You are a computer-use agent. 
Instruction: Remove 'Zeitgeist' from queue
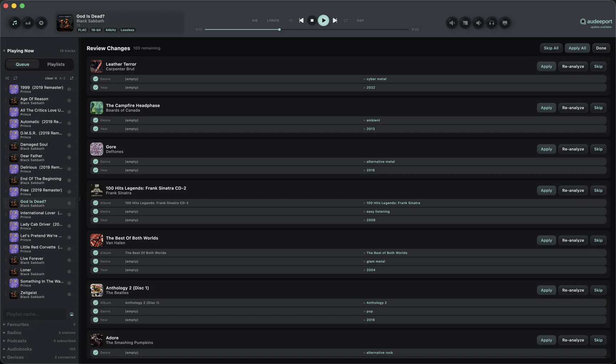[69, 294]
